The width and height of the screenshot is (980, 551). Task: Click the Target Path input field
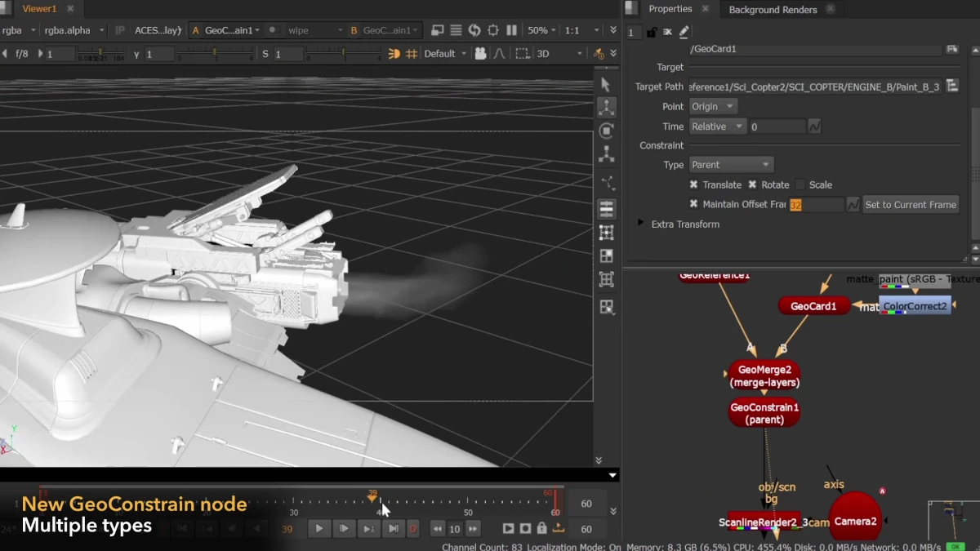[815, 86]
